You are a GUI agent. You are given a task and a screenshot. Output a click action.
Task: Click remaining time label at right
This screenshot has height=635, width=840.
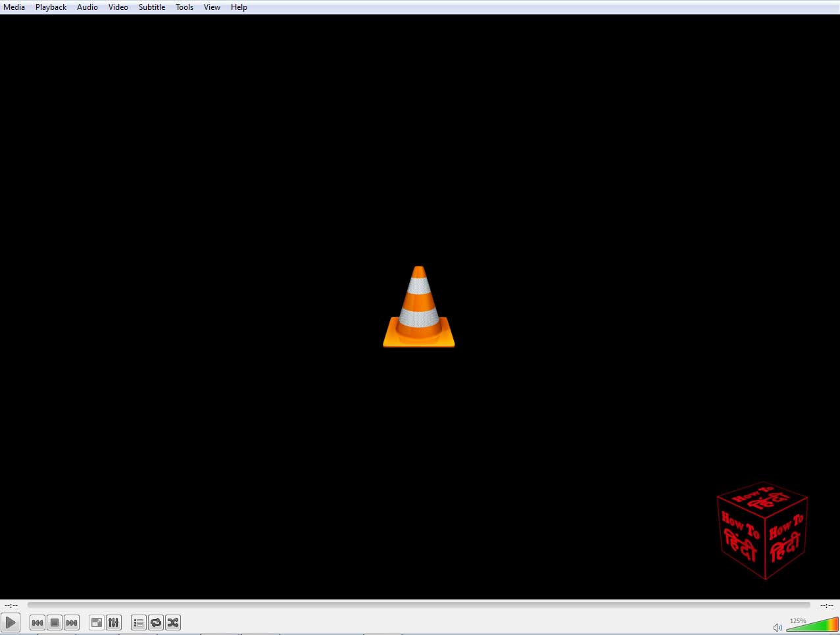[x=827, y=605]
